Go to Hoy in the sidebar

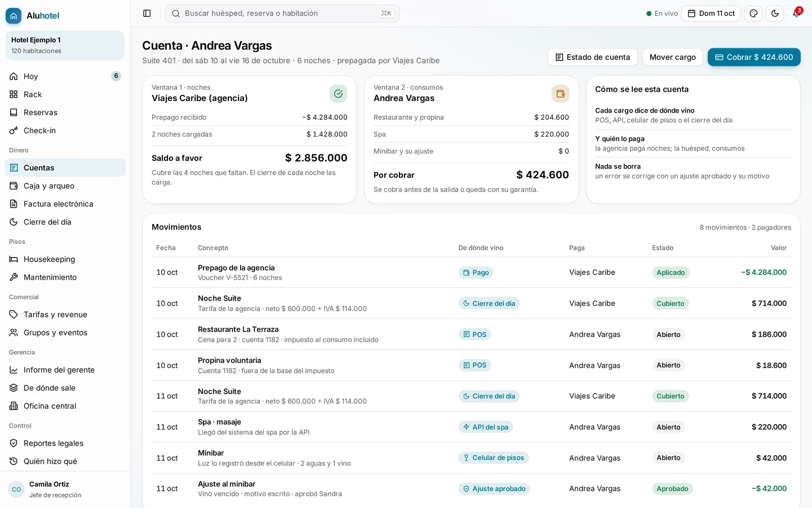coord(65,76)
